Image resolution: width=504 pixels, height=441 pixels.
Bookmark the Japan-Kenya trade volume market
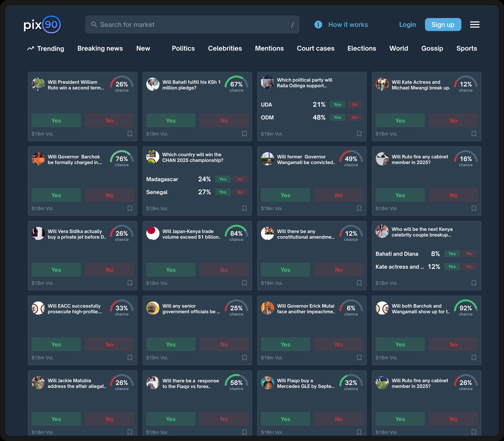coord(244,283)
